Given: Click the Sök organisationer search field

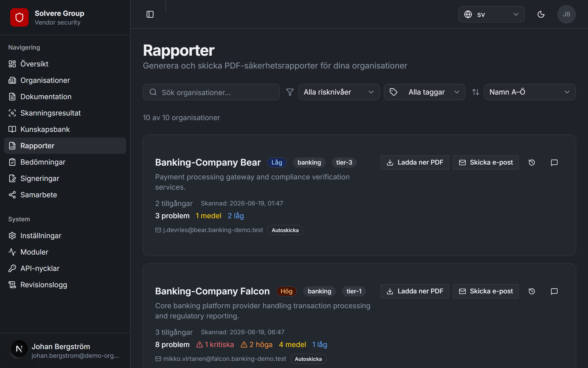Looking at the screenshot, I should click(x=211, y=92).
